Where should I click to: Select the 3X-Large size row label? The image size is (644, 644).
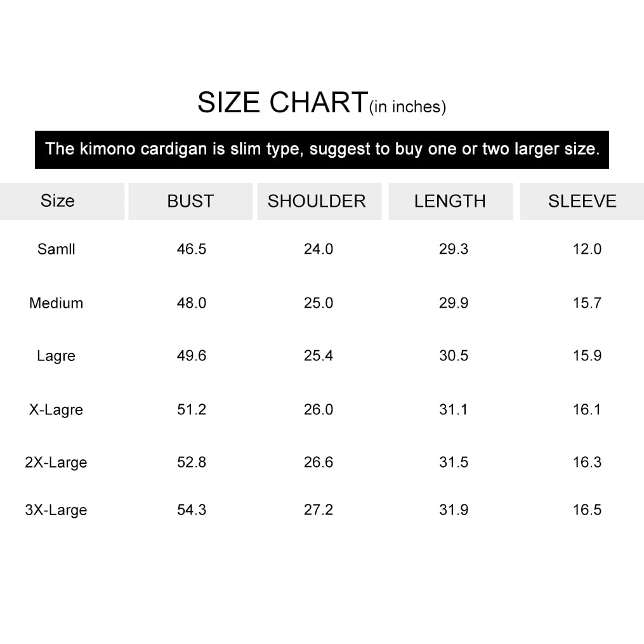[x=56, y=510]
